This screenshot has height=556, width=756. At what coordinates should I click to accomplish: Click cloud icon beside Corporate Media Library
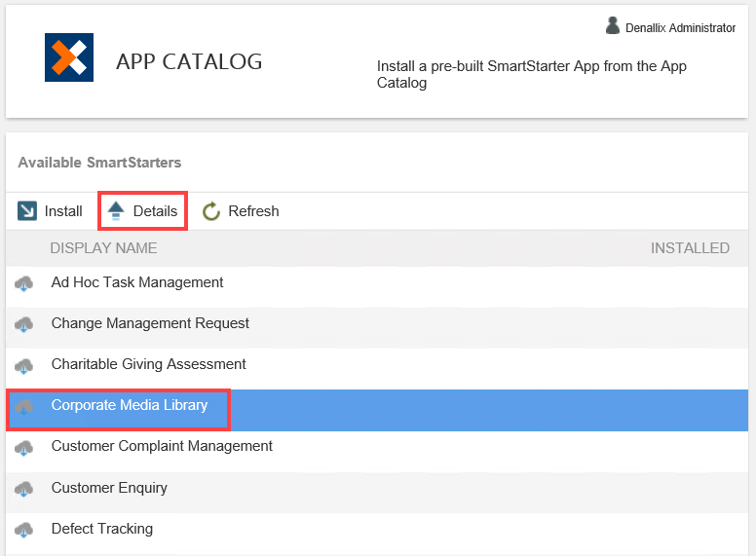pos(24,407)
